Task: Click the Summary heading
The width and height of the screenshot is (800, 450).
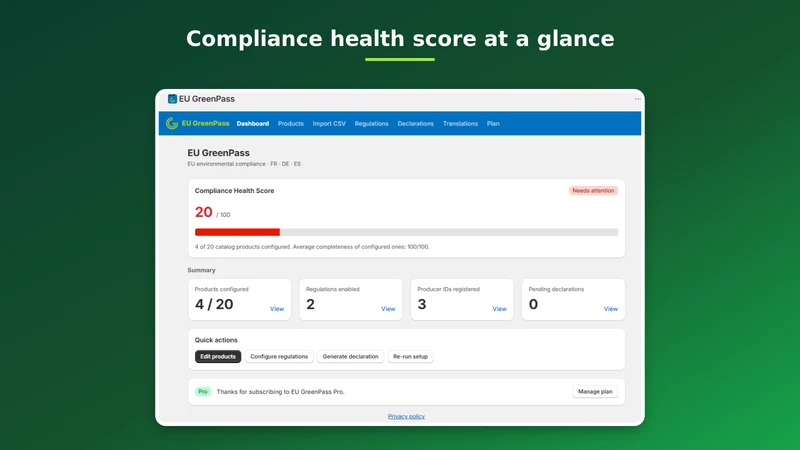Action: click(x=202, y=270)
